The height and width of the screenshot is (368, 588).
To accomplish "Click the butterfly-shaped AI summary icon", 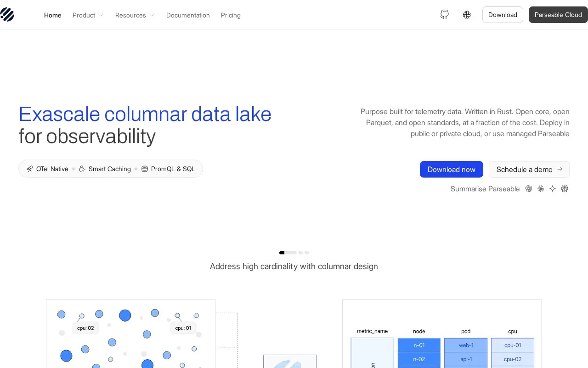I will click(x=565, y=189).
